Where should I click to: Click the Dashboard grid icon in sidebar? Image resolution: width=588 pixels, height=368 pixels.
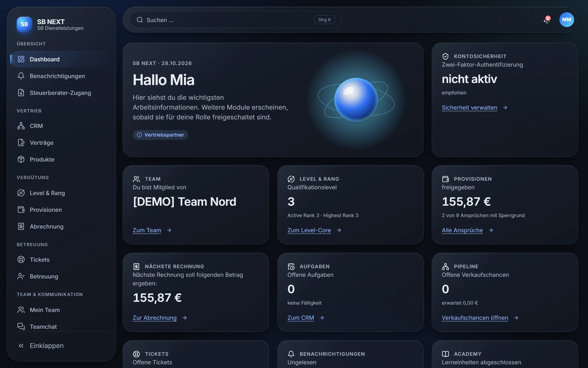tap(21, 59)
